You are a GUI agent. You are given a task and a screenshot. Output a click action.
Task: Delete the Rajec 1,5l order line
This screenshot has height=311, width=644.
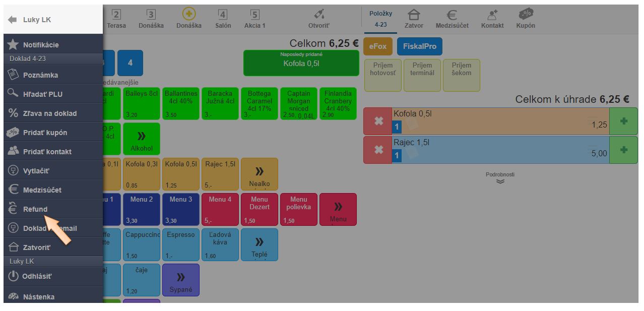pyautogui.click(x=378, y=150)
